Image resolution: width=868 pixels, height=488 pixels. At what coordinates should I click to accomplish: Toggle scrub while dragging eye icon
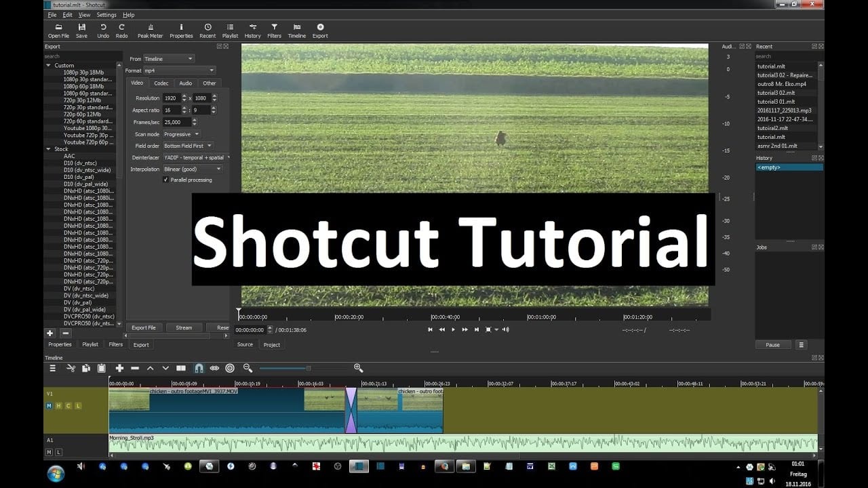pyautogui.click(x=214, y=368)
